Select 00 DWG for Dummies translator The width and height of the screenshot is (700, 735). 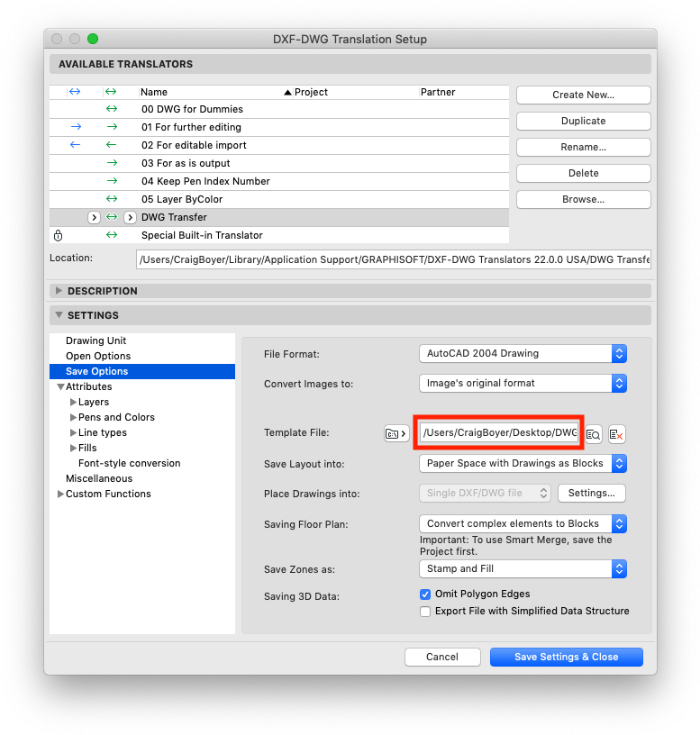click(279, 109)
